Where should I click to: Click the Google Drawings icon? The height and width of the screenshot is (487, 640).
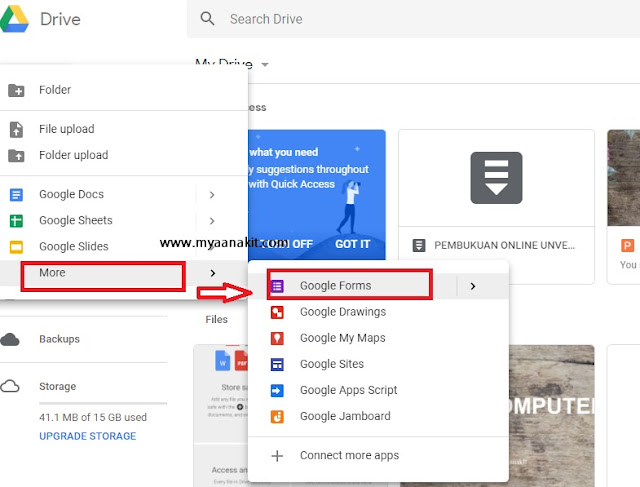pyautogui.click(x=278, y=312)
